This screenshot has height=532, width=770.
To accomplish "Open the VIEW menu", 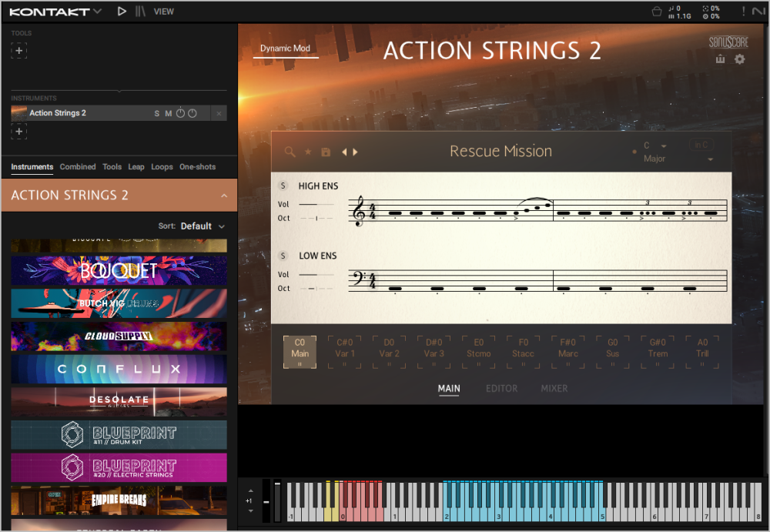I will 163,12.
